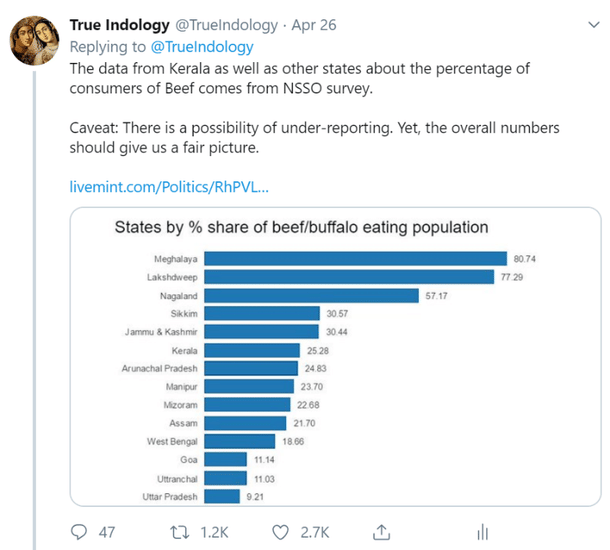This screenshot has width=610, height=550.
Task: Open the share tweet icon
Action: click(x=381, y=532)
